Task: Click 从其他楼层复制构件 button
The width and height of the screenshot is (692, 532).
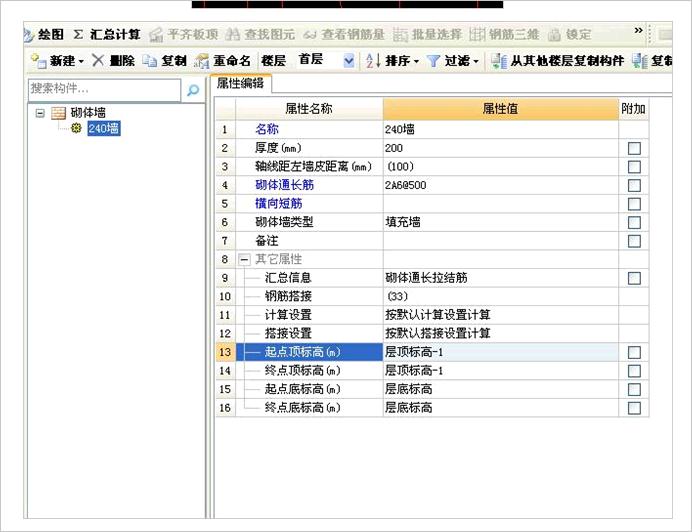Action: [x=558, y=60]
